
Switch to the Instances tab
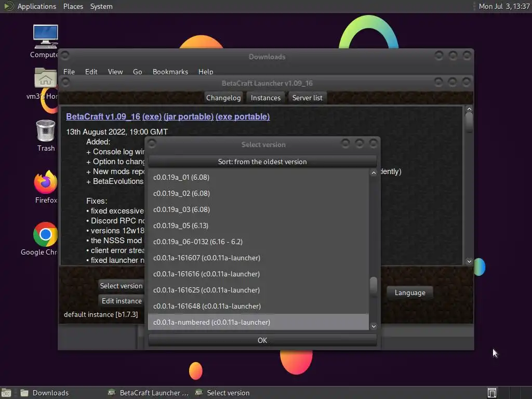coord(265,98)
